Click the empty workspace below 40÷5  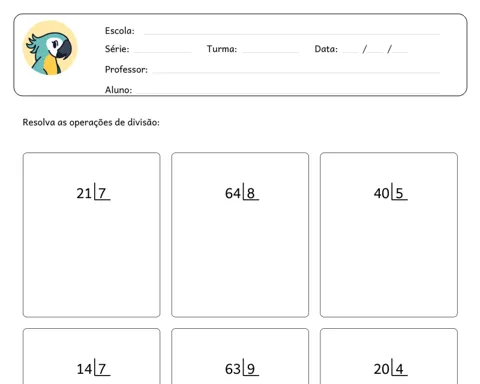[389, 258]
